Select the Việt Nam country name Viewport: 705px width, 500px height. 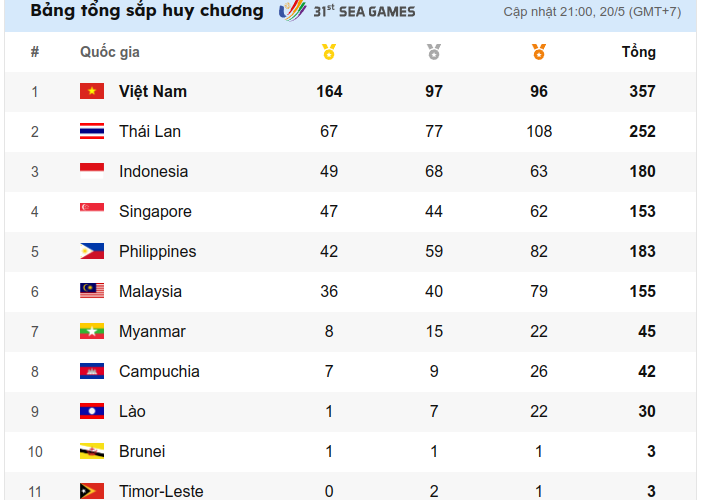(153, 92)
